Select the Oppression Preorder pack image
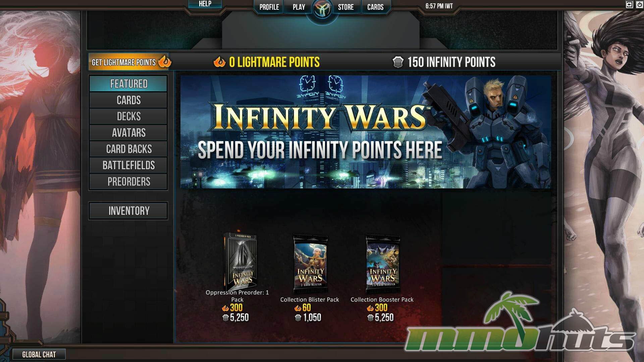 [240, 261]
